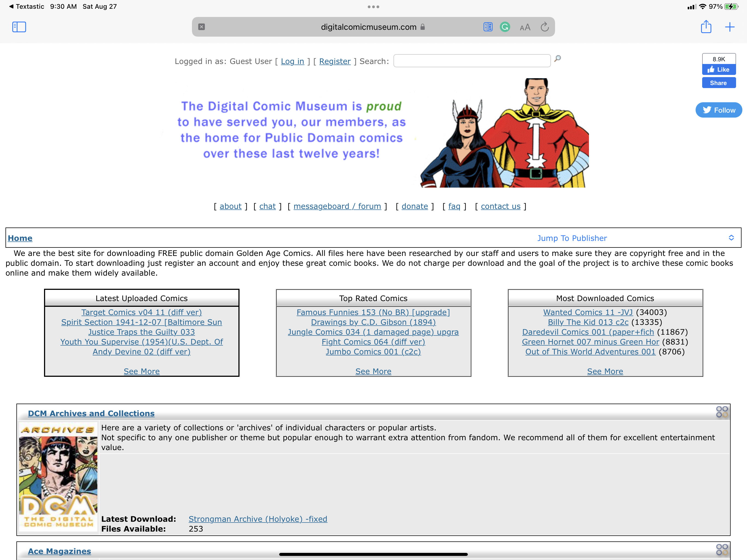The width and height of the screenshot is (747, 560).
Task: Click circles icon in Ace Magazines header
Action: (x=722, y=550)
